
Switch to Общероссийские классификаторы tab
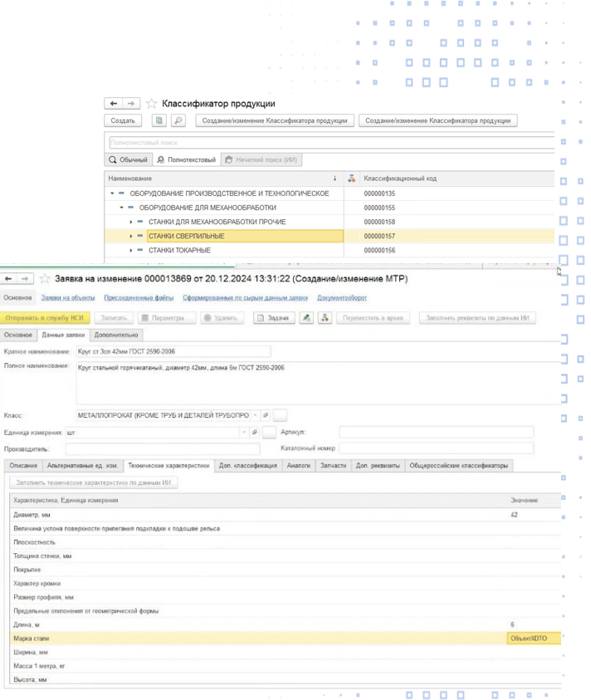click(459, 466)
